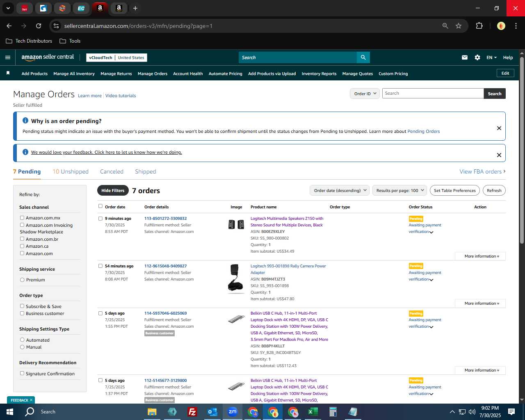
Task: Open the browser tab list chevron
Action: coord(8,8)
